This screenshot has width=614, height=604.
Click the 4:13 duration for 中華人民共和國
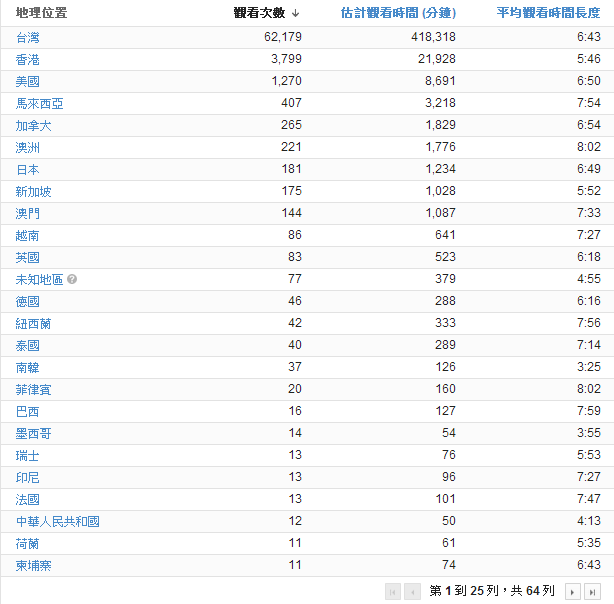589,521
